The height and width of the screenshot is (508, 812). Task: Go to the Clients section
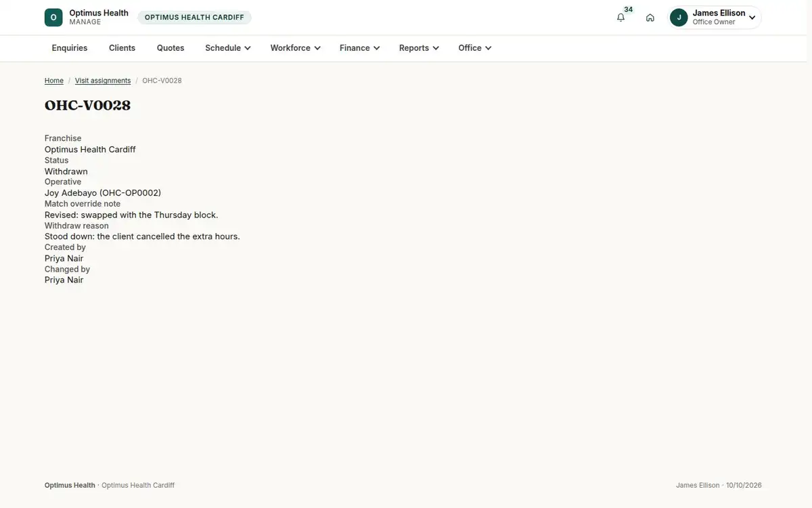122,48
